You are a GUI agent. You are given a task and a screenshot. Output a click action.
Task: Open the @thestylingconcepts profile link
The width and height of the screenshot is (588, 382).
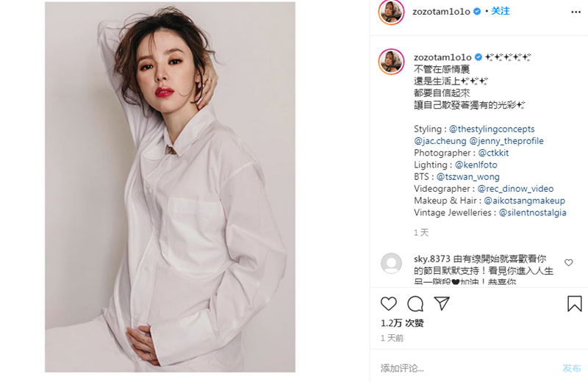tap(492, 129)
